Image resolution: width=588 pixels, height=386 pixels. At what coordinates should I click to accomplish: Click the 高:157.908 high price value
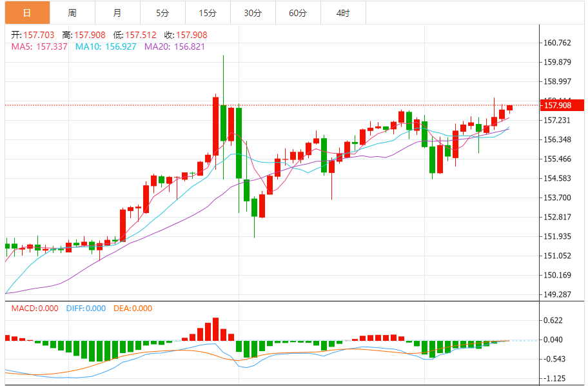(x=84, y=35)
